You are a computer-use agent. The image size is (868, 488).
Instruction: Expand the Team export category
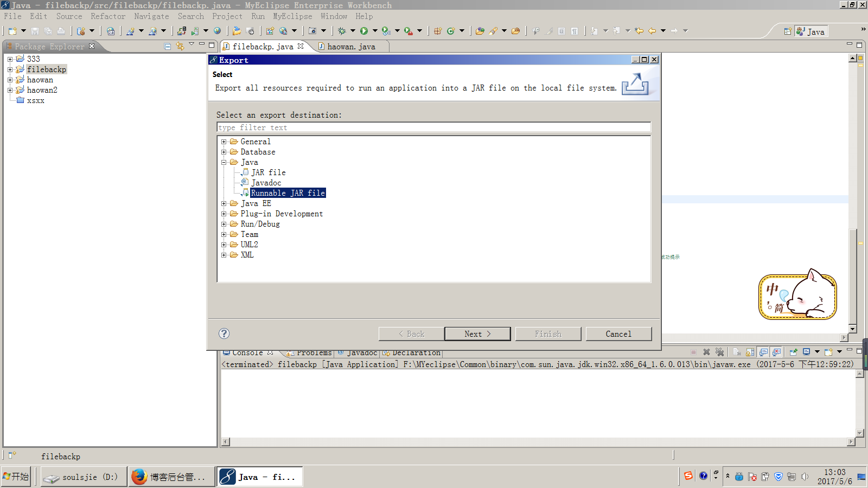[x=224, y=234]
